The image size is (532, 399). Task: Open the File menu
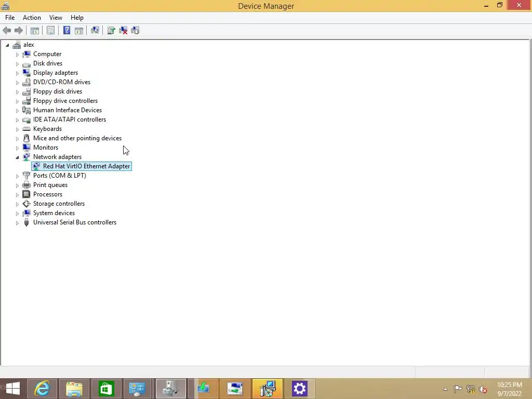10,18
